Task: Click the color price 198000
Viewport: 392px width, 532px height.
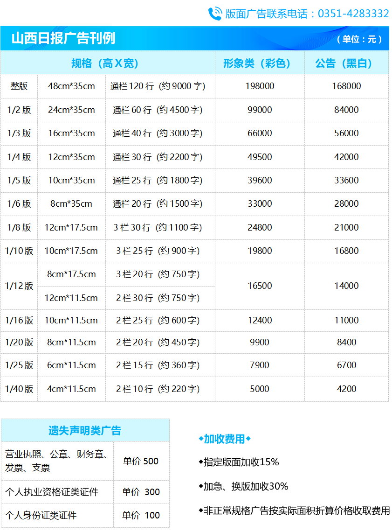Action: pyautogui.click(x=260, y=86)
